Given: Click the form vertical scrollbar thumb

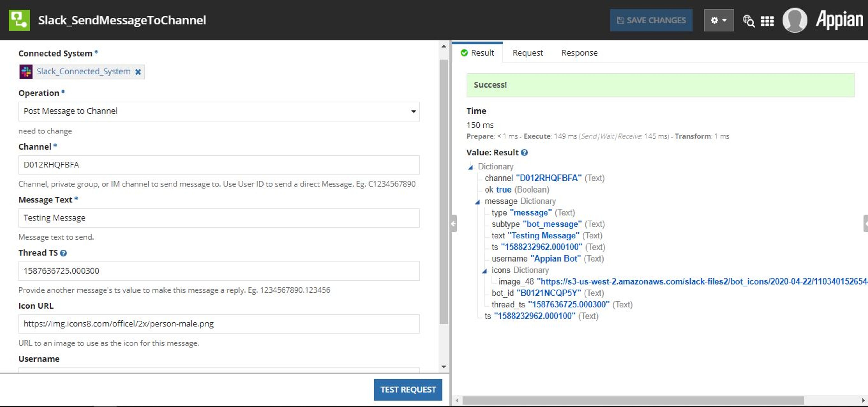Looking at the screenshot, I should pyautogui.click(x=444, y=192).
